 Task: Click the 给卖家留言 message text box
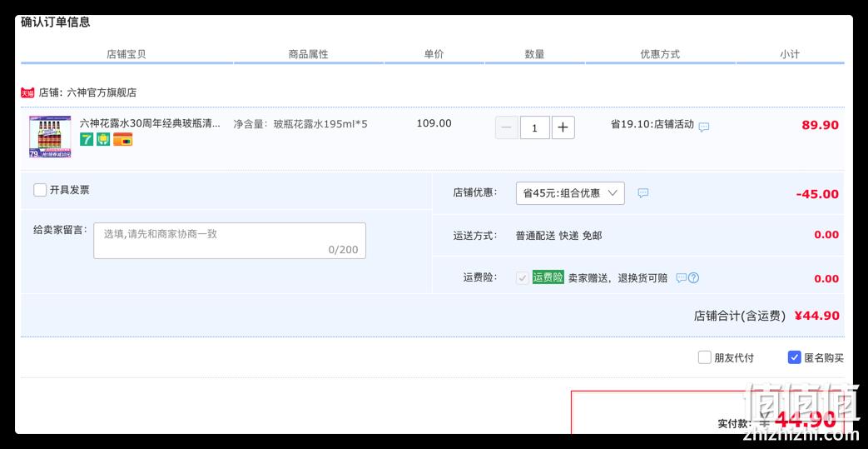(x=230, y=241)
